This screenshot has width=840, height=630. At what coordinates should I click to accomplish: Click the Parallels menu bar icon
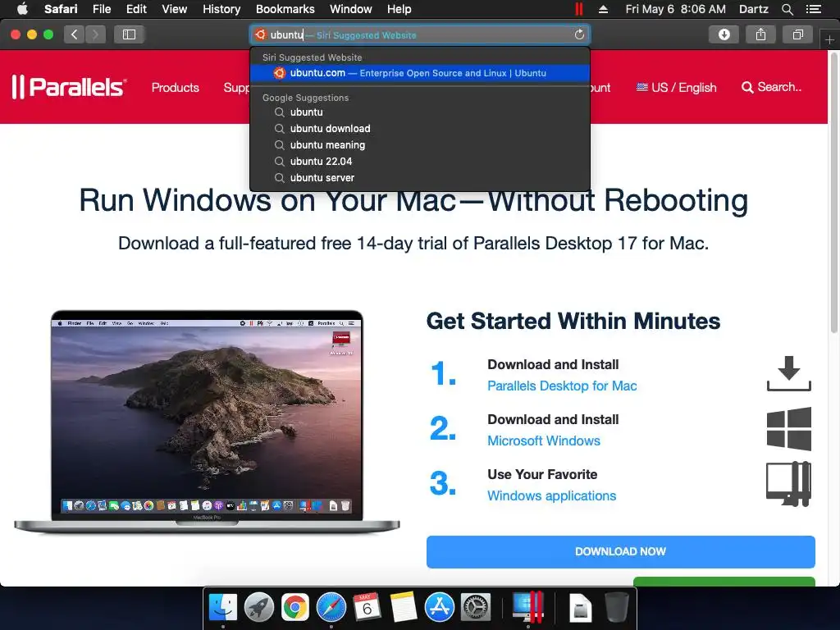tap(578, 9)
